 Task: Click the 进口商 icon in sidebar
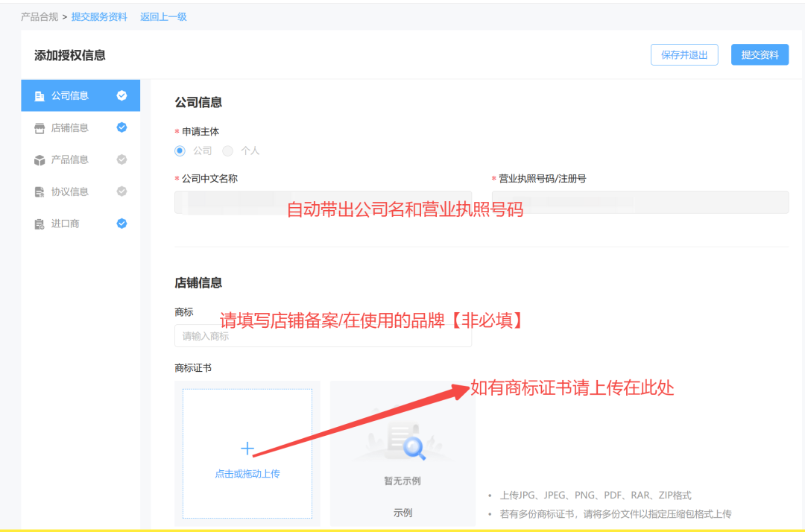pos(40,224)
